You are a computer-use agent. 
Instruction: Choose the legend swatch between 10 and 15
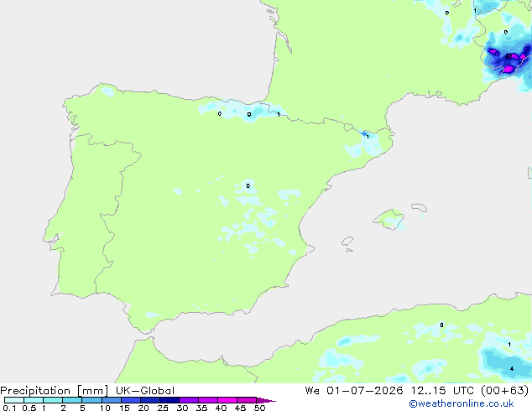pyautogui.click(x=112, y=400)
